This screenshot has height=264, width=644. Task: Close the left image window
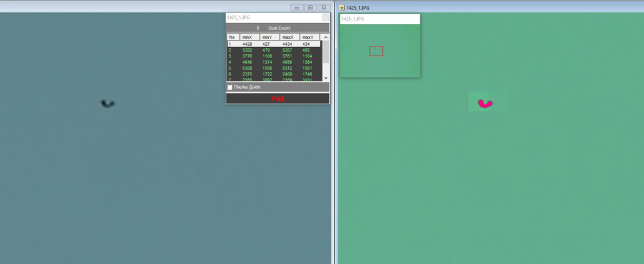pyautogui.click(x=324, y=7)
